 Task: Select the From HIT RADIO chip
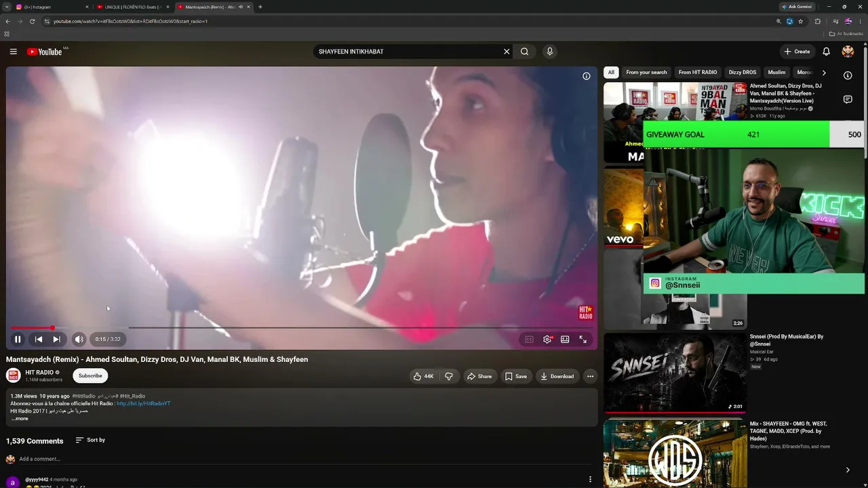point(698,73)
